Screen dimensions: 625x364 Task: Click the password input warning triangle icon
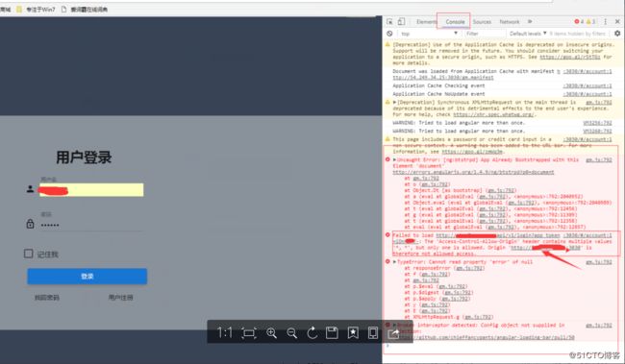[x=387, y=139]
